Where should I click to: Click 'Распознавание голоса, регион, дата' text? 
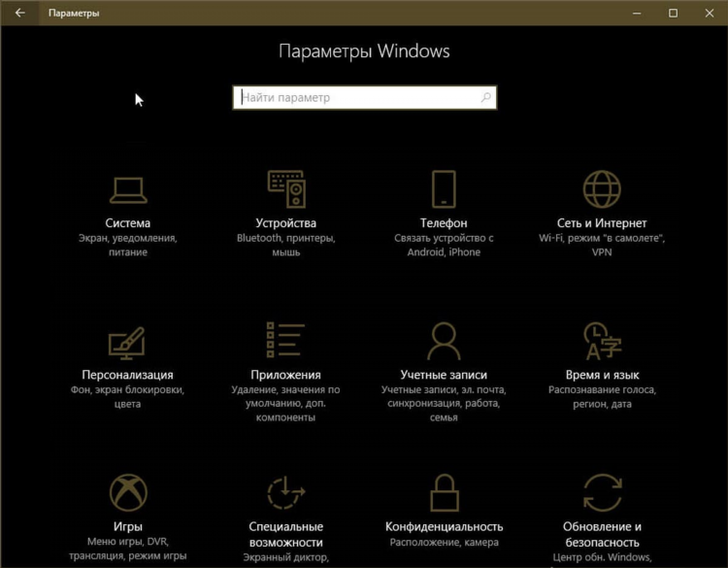pyautogui.click(x=602, y=396)
